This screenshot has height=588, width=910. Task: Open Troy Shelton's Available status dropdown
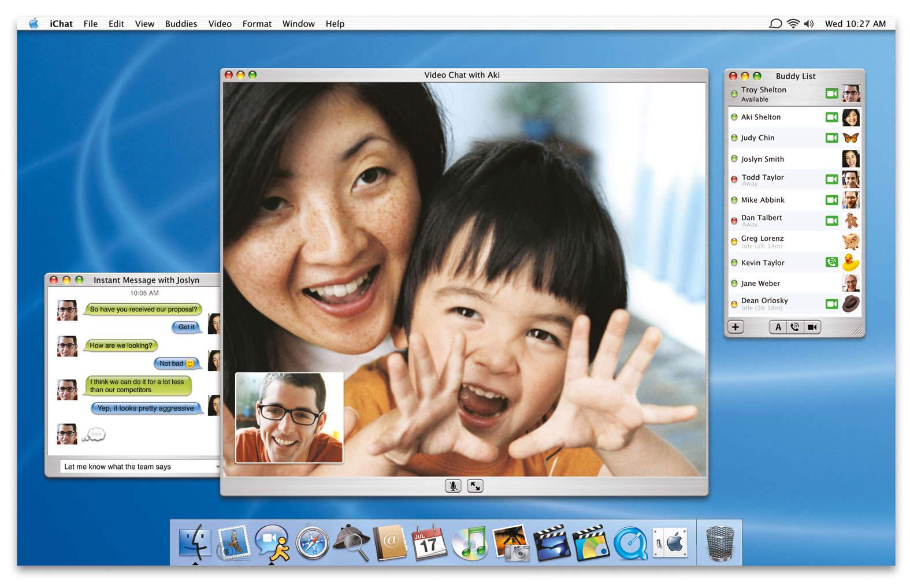755,99
